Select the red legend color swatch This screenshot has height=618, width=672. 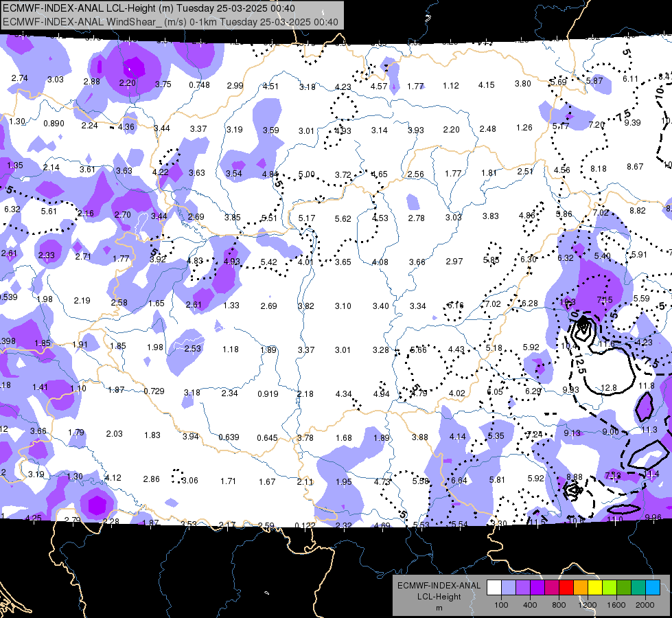pos(566,588)
